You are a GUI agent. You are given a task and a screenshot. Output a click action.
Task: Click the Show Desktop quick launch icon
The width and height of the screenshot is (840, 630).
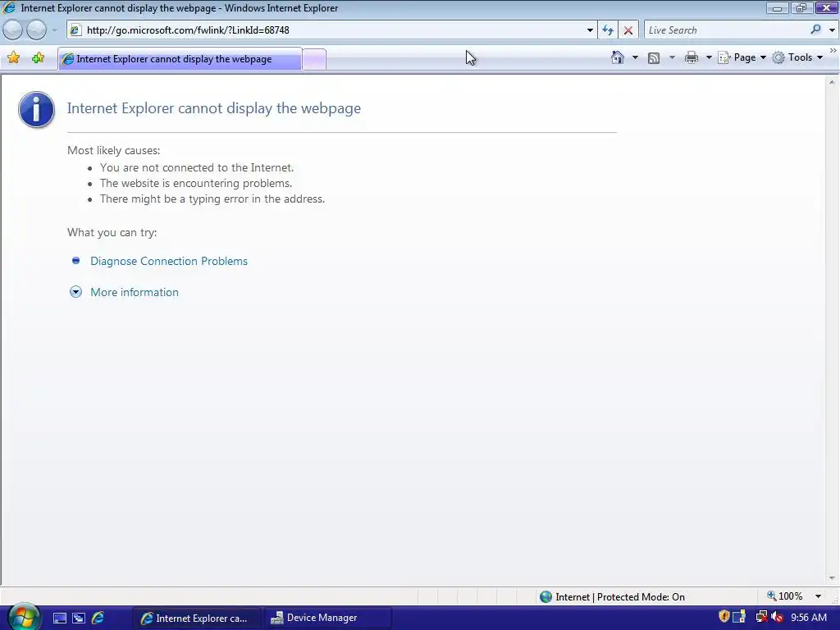[x=59, y=619]
